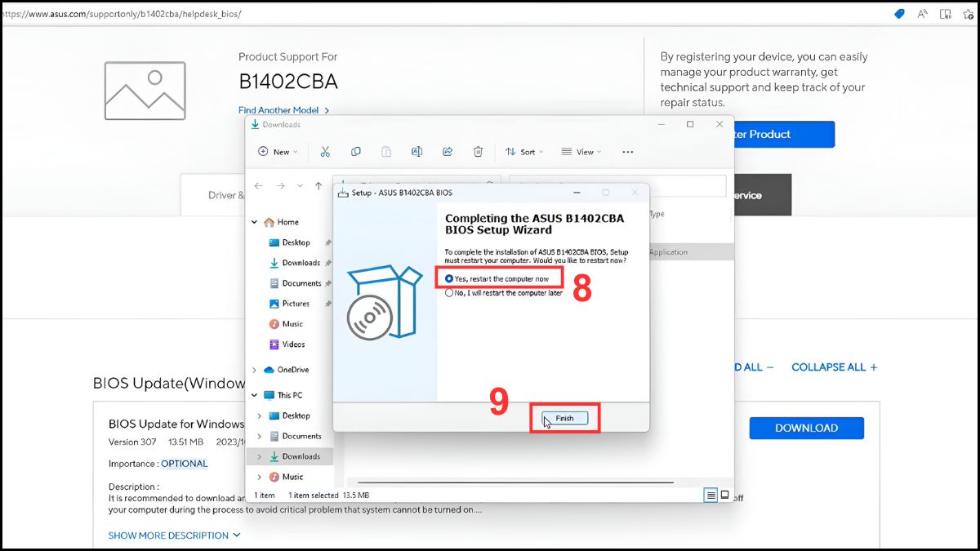
Task: Click the Read aloud icon in browser
Action: point(922,14)
